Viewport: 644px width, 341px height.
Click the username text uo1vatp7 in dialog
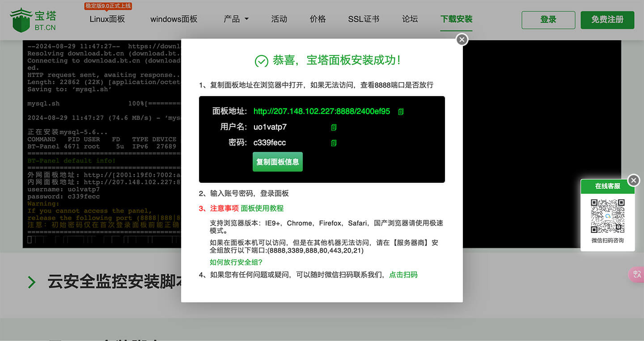tap(270, 127)
